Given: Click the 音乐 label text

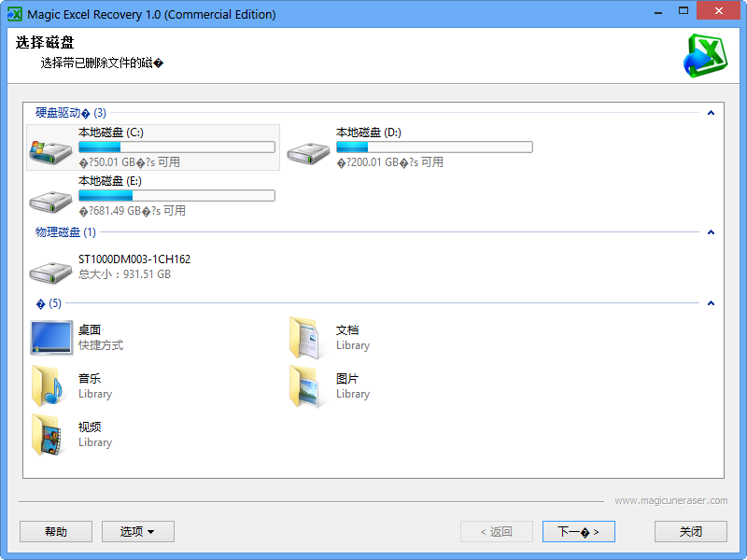Looking at the screenshot, I should point(90,379).
